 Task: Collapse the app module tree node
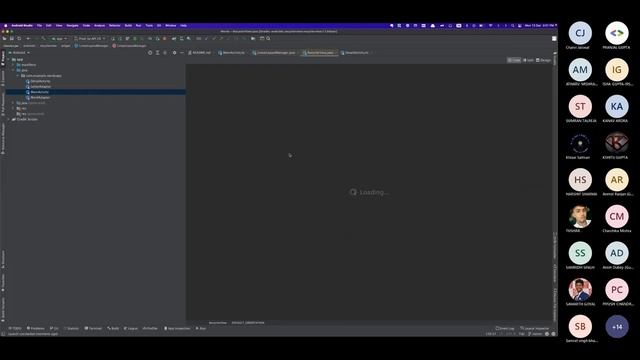[9, 60]
